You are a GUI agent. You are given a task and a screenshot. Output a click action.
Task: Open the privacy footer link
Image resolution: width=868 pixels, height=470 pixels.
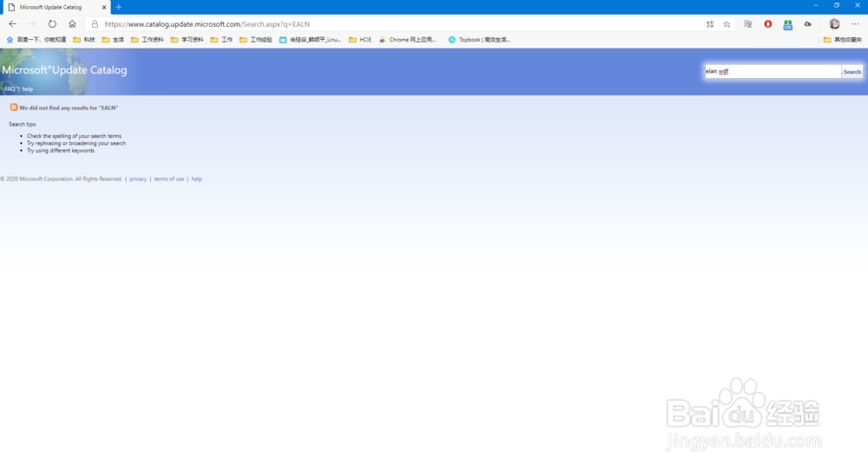click(x=138, y=180)
